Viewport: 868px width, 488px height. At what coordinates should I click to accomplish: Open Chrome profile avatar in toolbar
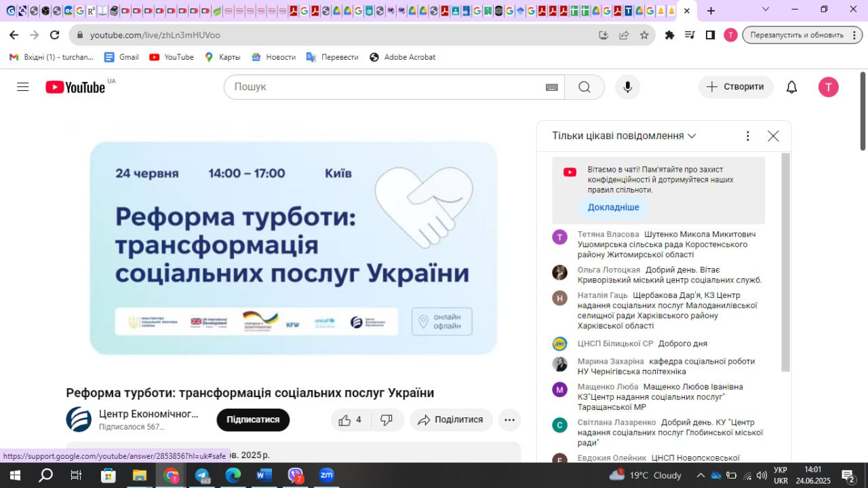click(x=730, y=35)
